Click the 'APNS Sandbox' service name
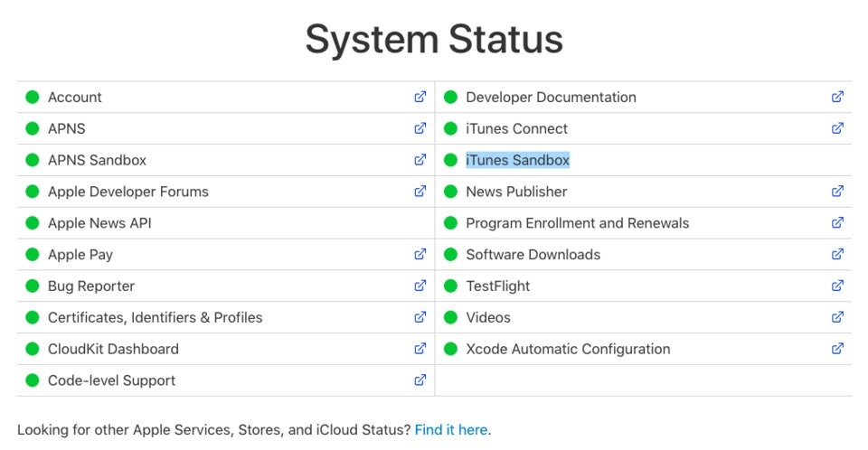 [x=97, y=160]
